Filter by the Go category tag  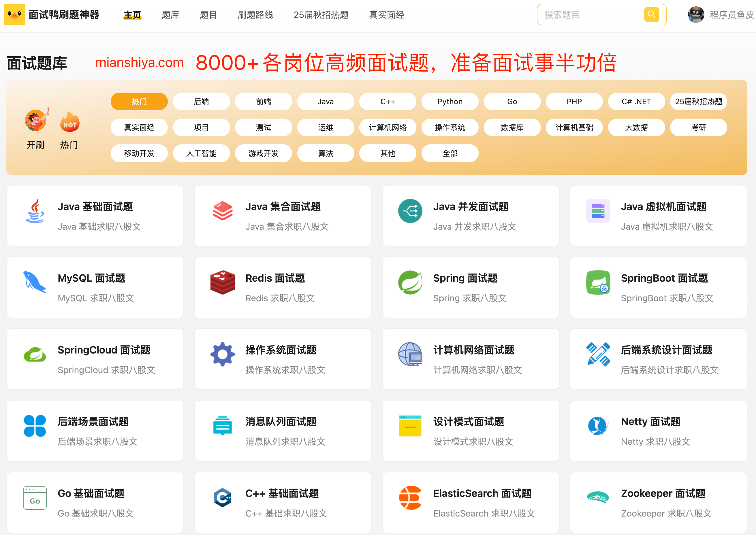click(512, 101)
